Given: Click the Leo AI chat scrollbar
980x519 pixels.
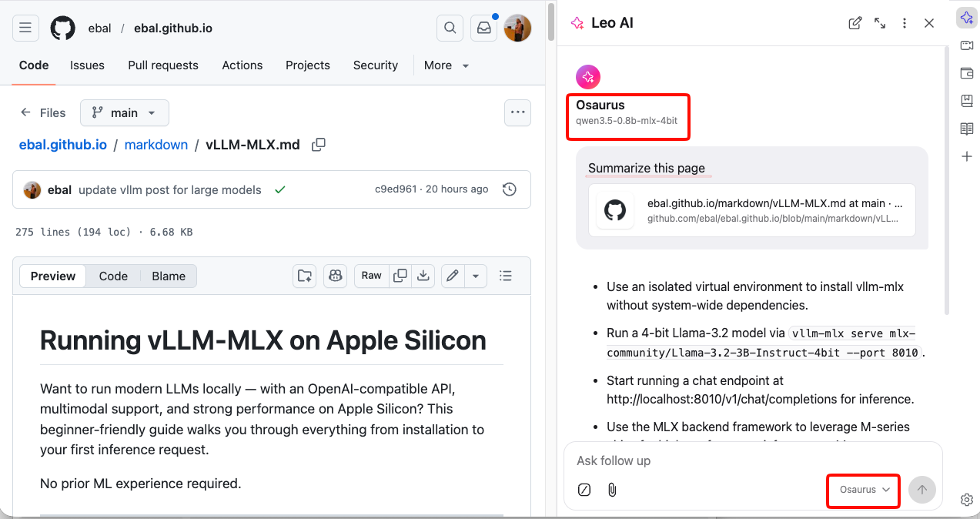Looking at the screenshot, I should coord(948,179).
